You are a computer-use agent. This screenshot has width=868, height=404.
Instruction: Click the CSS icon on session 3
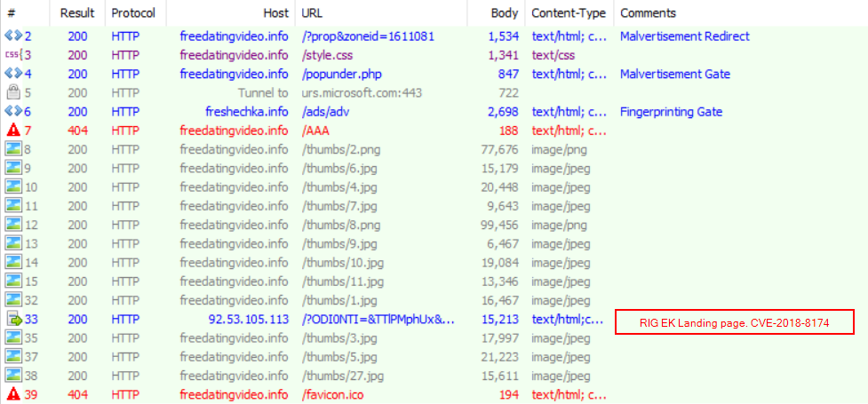point(13,55)
